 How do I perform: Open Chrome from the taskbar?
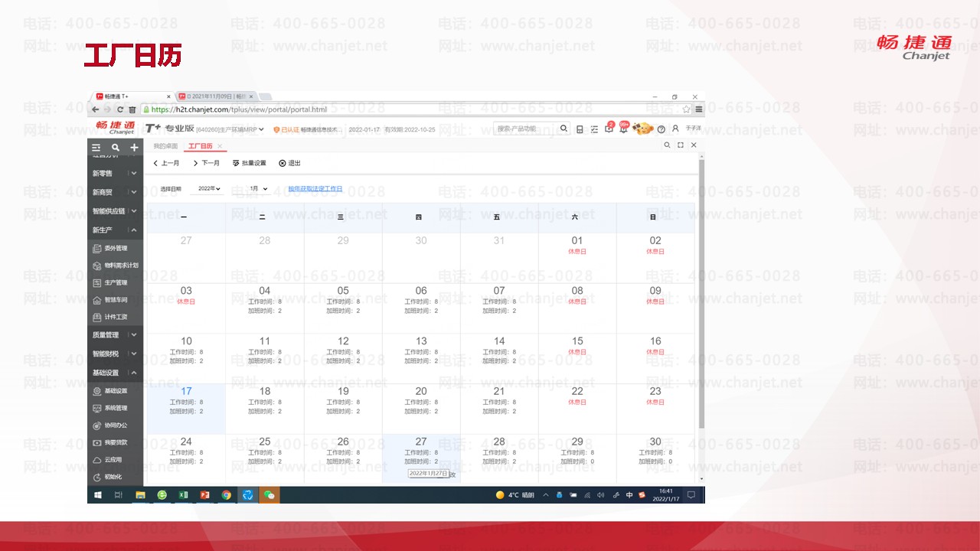227,495
